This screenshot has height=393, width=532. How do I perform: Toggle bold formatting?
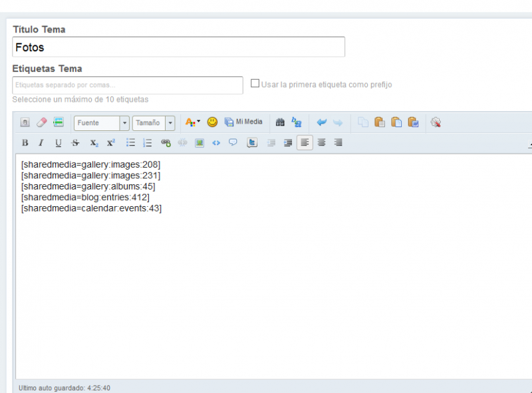point(25,143)
